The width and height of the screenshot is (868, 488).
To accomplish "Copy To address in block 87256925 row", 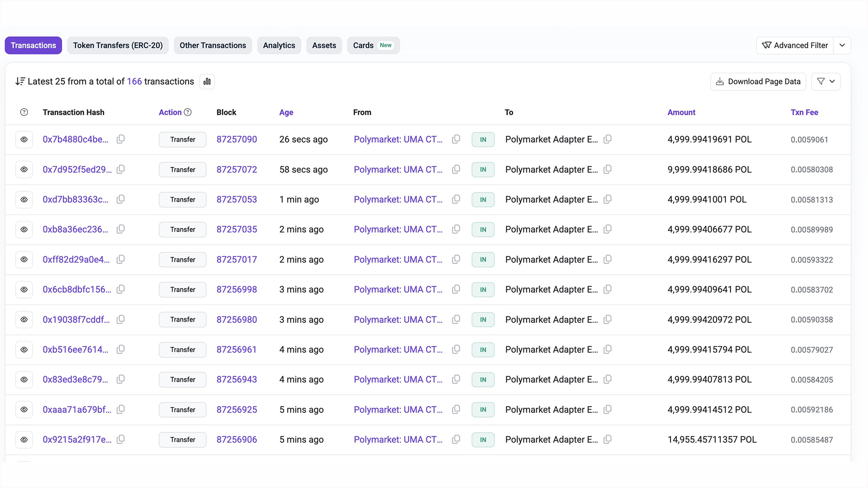I will [x=608, y=409].
